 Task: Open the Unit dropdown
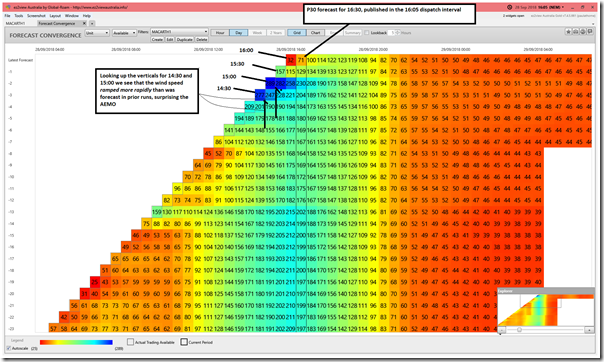[x=97, y=33]
